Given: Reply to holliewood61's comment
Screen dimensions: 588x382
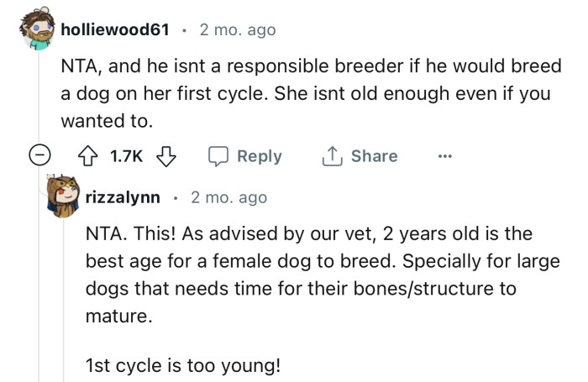Looking at the screenshot, I should click(245, 156).
